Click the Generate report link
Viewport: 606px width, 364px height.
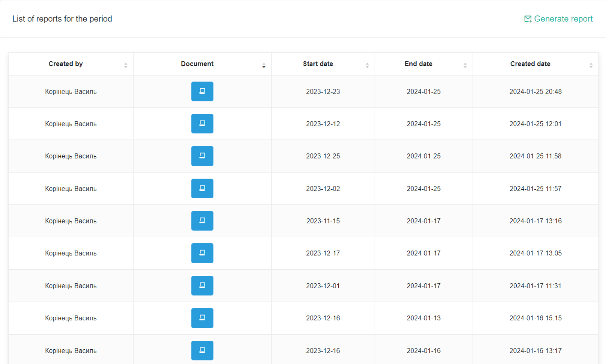(563, 19)
